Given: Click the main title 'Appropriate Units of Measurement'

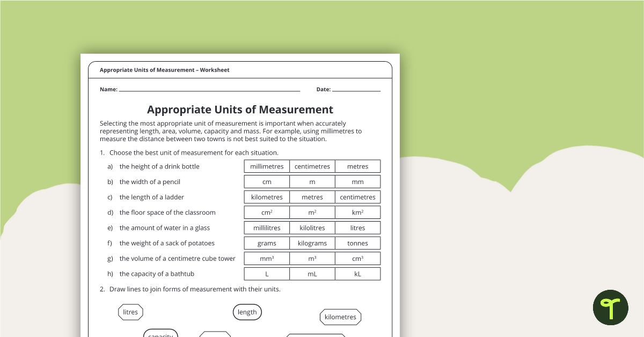Looking at the screenshot, I should (240, 109).
